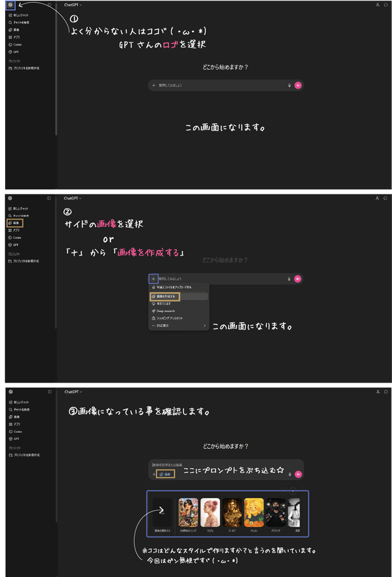Click the pink voice button beside the 画像 chip
The image size is (392, 577).
(298, 474)
